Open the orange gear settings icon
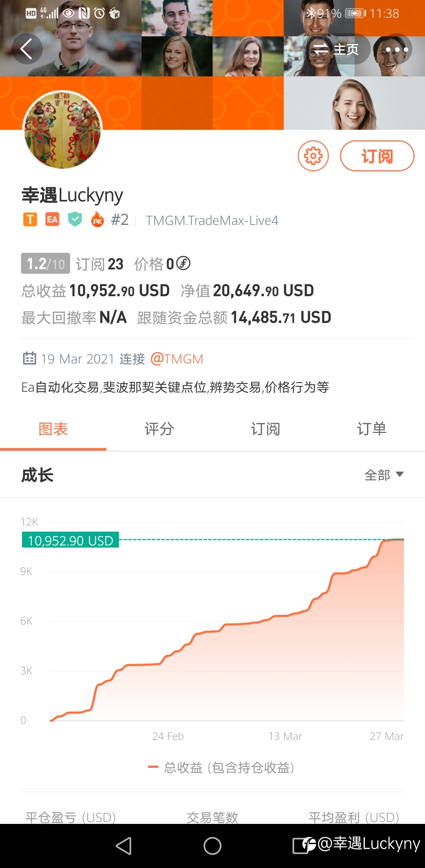The width and height of the screenshot is (425, 868). [x=313, y=156]
